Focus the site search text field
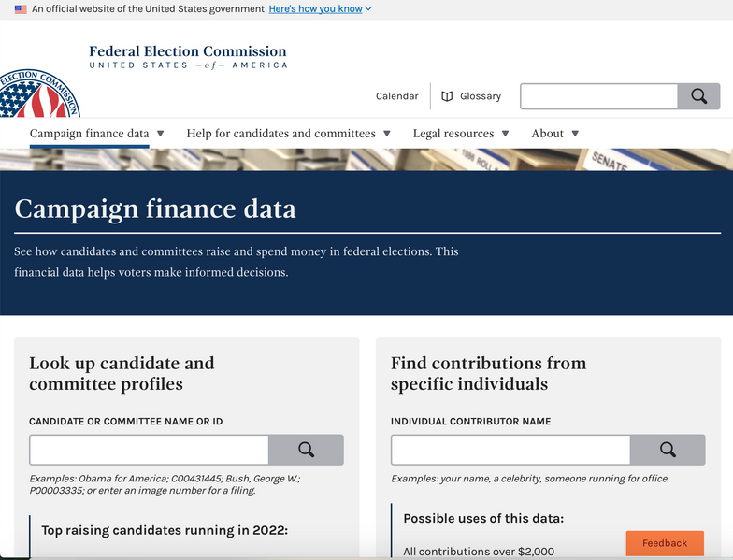This screenshot has height=560, width=733. click(x=598, y=96)
